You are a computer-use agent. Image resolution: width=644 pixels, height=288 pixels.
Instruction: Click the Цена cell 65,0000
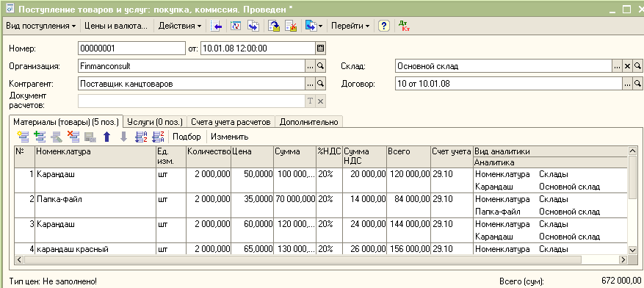coord(252,249)
